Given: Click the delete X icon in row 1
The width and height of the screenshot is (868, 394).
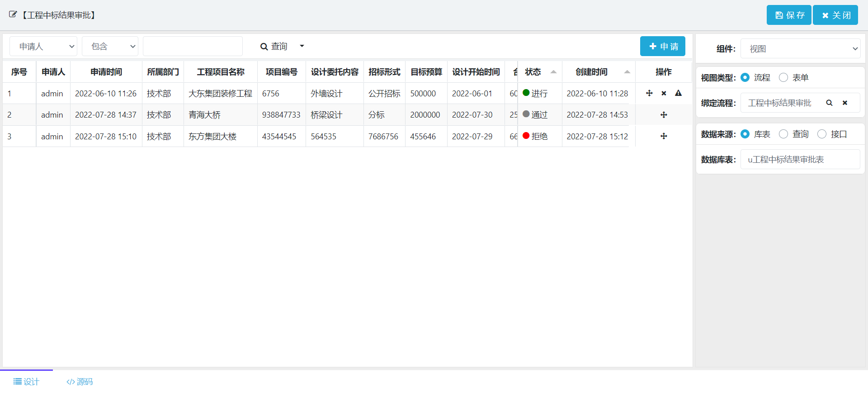Looking at the screenshot, I should 664,93.
